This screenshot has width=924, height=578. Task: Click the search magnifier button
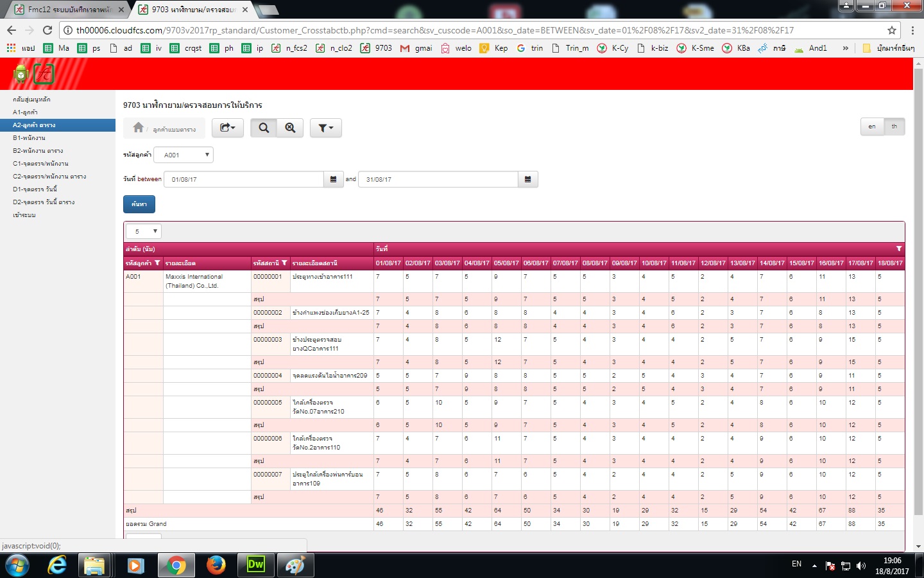point(264,128)
